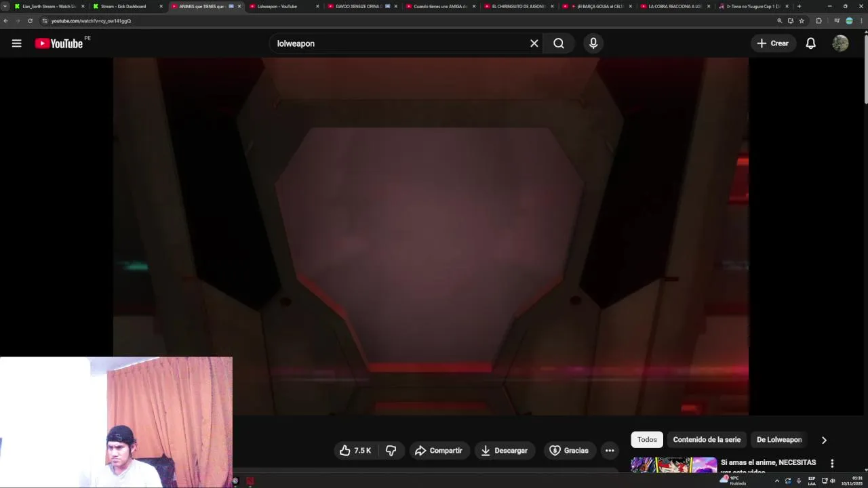Start voice search with the microphone

[593, 43]
